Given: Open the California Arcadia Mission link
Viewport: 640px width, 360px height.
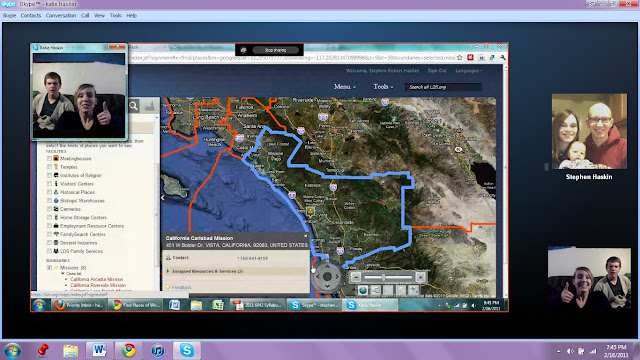Looking at the screenshot, I should point(96,279).
